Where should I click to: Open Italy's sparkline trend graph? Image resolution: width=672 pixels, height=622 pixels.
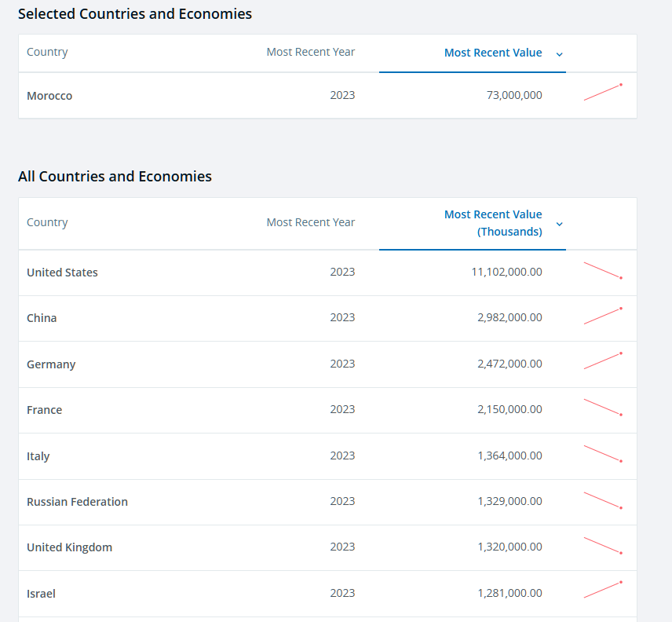pos(602,453)
